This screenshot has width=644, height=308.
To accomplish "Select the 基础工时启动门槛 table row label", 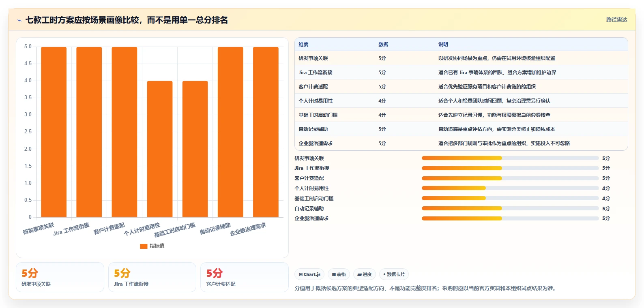I will coord(318,115).
